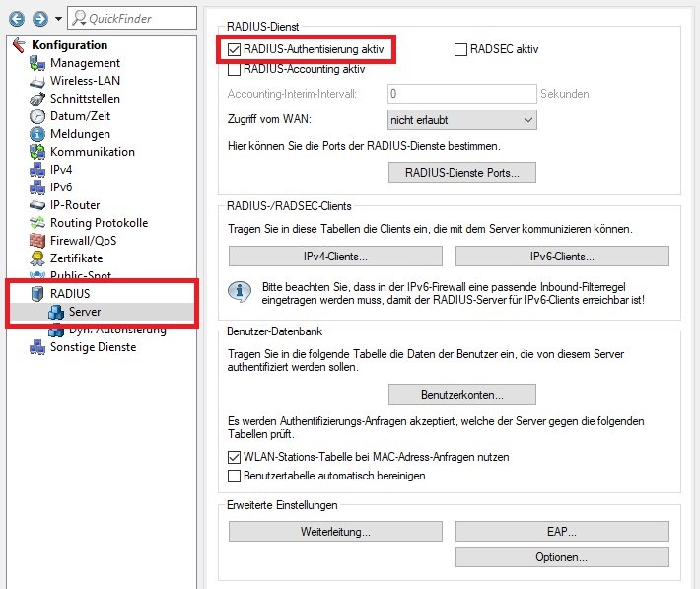
Task: Click the EAP settings button
Action: pyautogui.click(x=562, y=532)
